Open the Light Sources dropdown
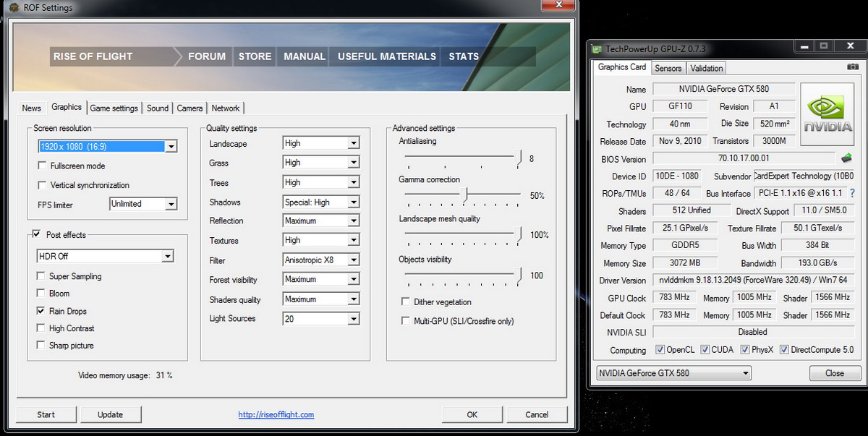This screenshot has width=868, height=436. click(321, 318)
